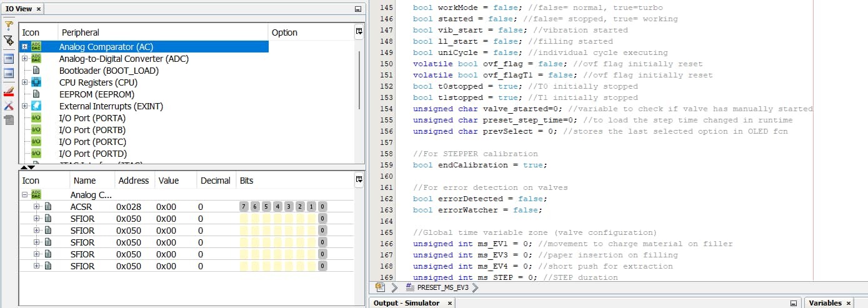The height and width of the screenshot is (308, 868).
Task: Expand the Analog-to-Digital Converter (ADC) node
Action: click(25, 59)
